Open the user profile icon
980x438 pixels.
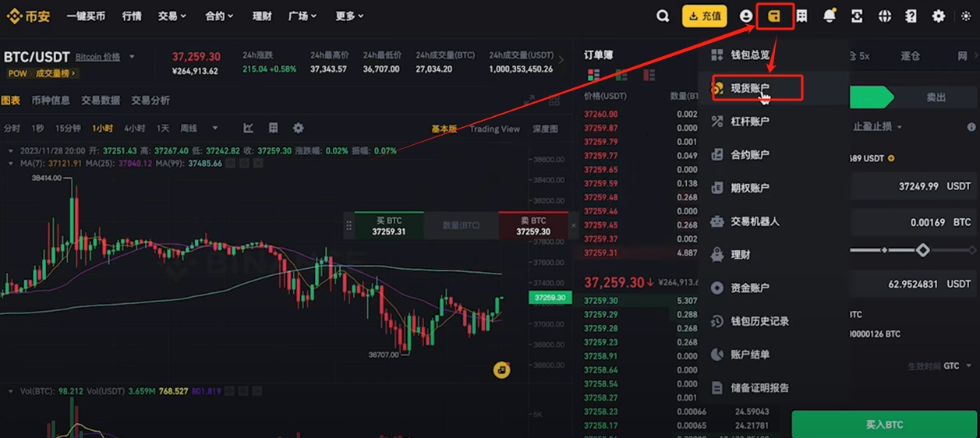(746, 16)
